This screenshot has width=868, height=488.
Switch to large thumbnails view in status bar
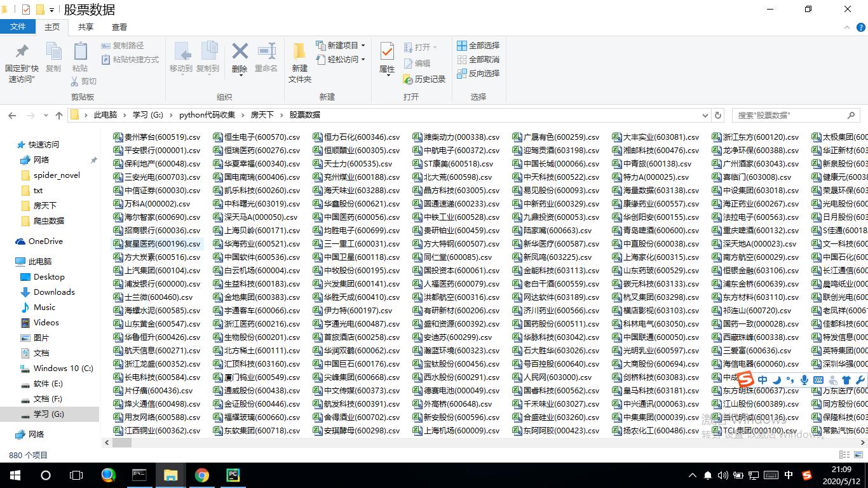tap(858, 455)
